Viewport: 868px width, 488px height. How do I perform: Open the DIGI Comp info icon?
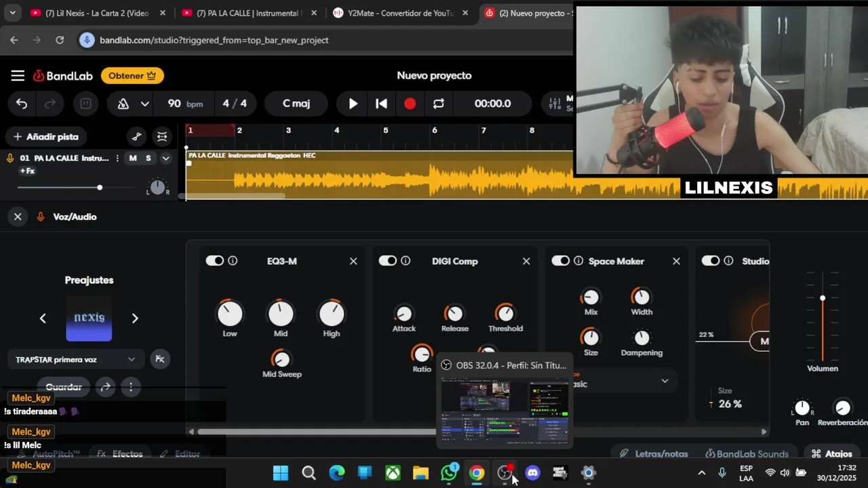(406, 261)
